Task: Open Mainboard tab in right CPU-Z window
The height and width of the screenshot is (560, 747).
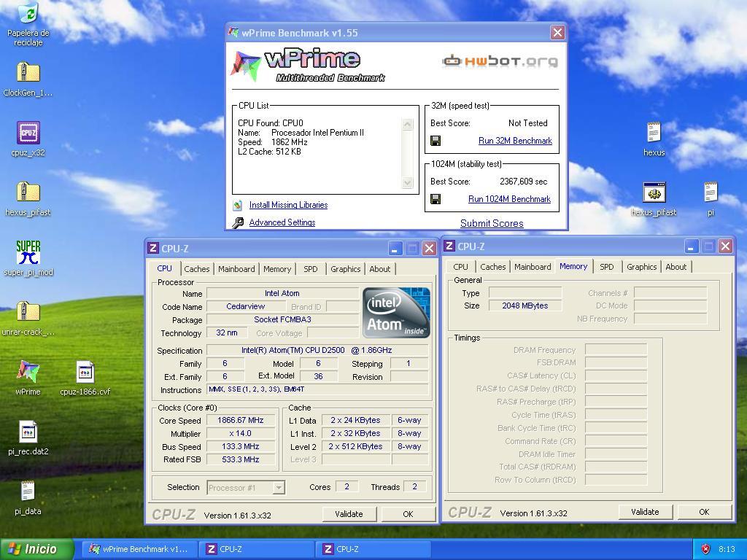Action: [533, 267]
